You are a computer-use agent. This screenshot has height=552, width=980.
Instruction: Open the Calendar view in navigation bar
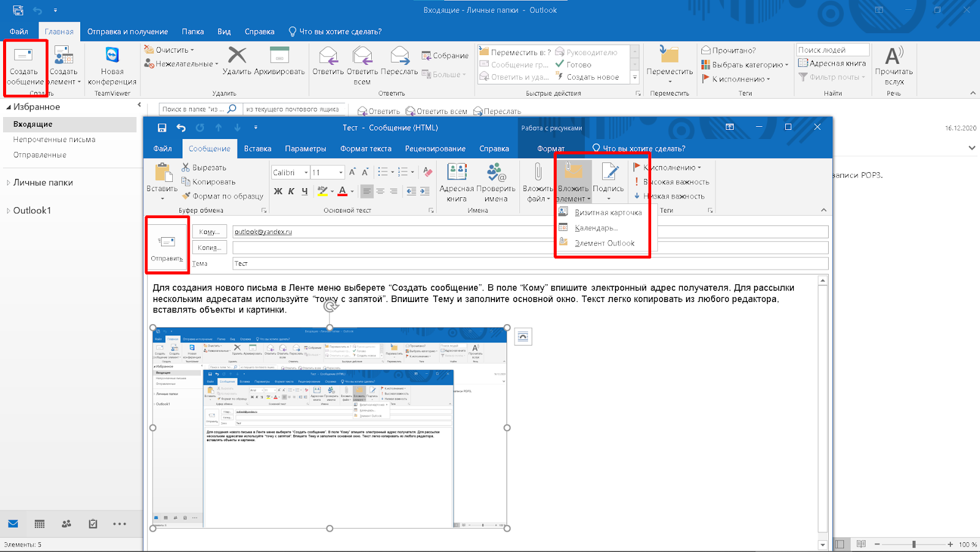(x=40, y=524)
